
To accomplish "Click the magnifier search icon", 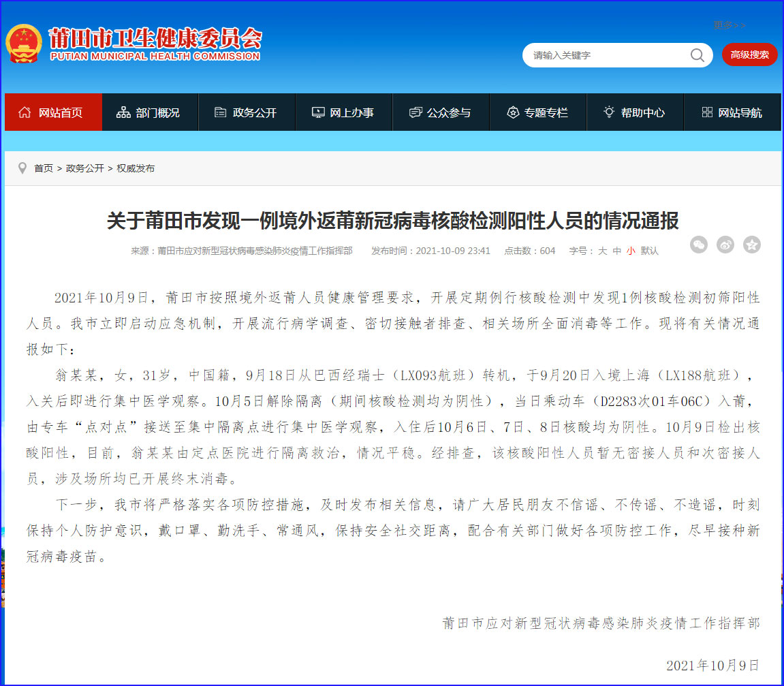I will (x=697, y=55).
